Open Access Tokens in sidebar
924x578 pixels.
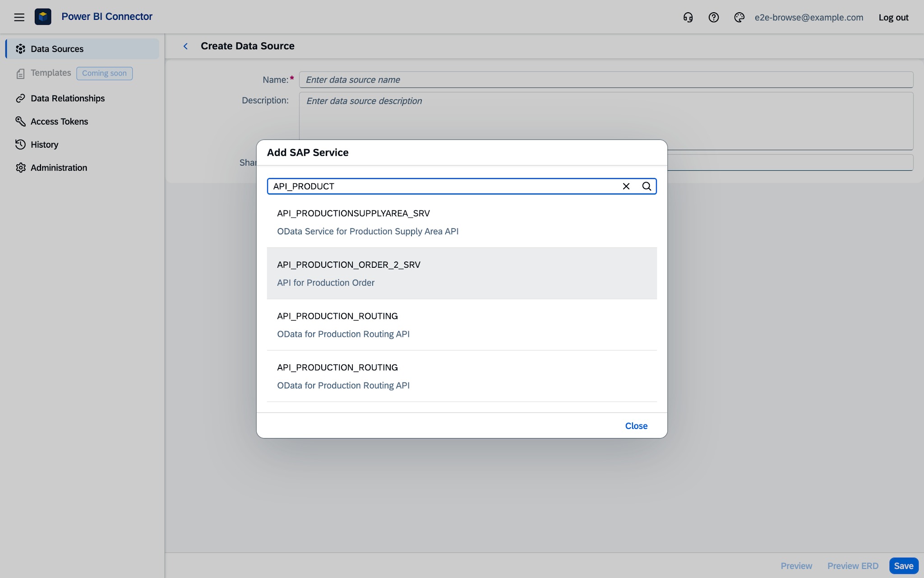[x=82, y=121]
